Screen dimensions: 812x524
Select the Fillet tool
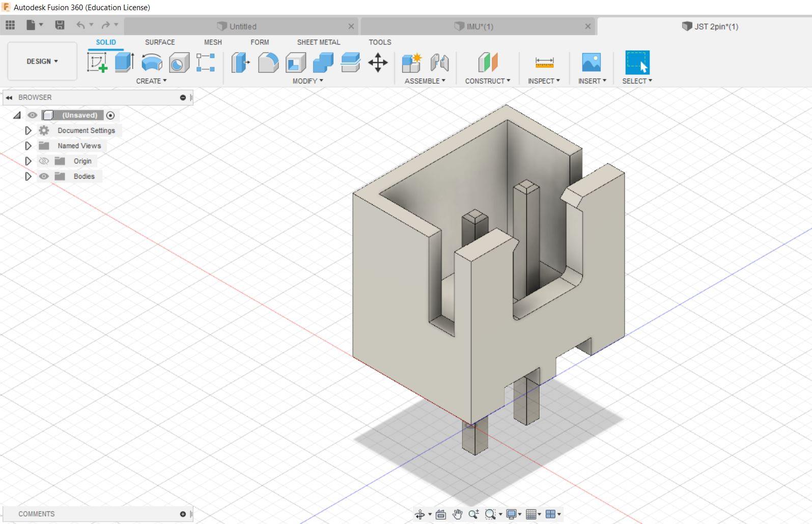click(268, 63)
